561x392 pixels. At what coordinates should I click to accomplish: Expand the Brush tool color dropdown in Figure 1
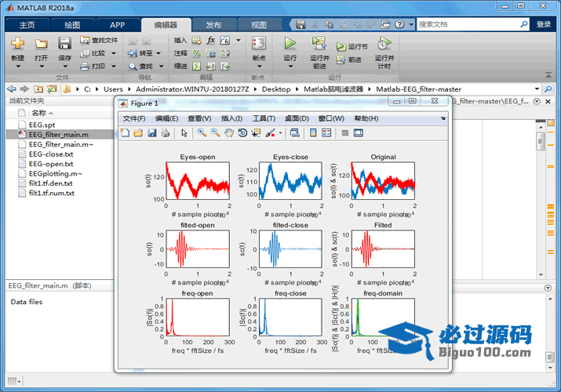click(280, 133)
